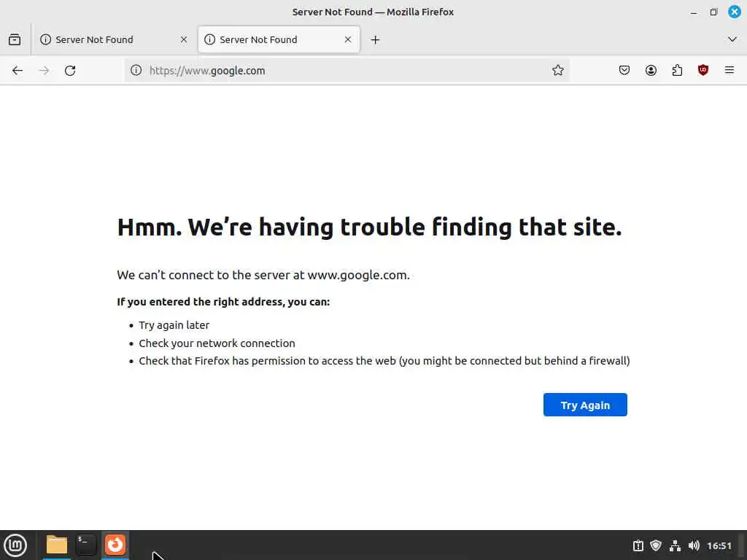
Task: Go back one page
Action: point(18,71)
